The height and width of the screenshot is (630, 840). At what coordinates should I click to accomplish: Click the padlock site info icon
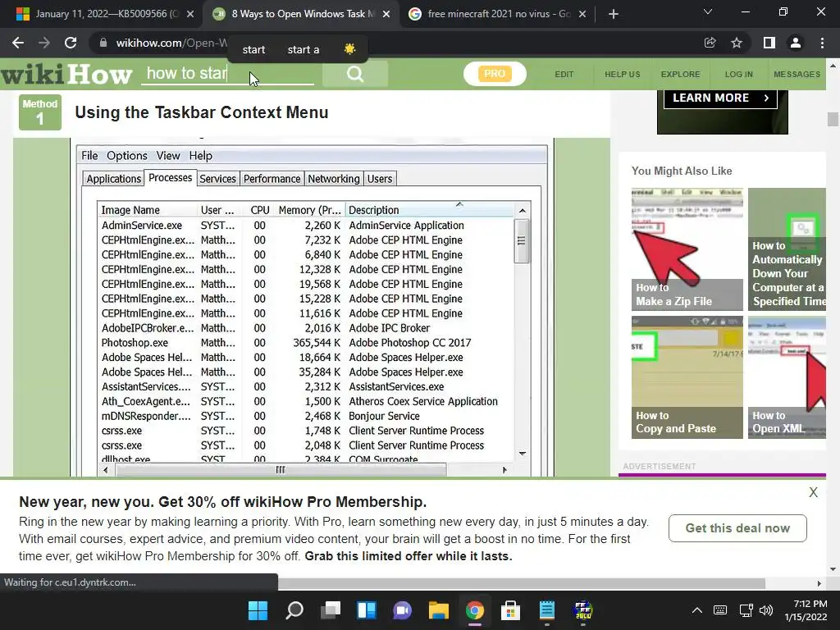pyautogui.click(x=103, y=43)
